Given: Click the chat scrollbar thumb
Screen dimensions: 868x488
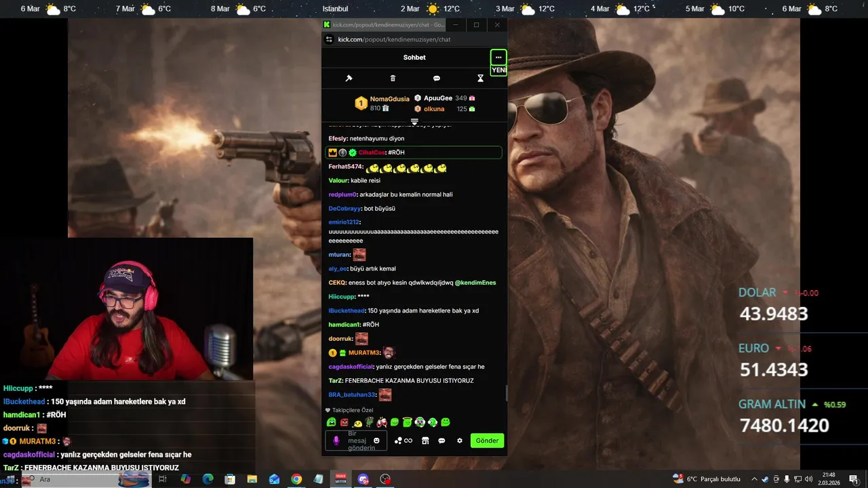Looking at the screenshot, I should [x=506, y=393].
